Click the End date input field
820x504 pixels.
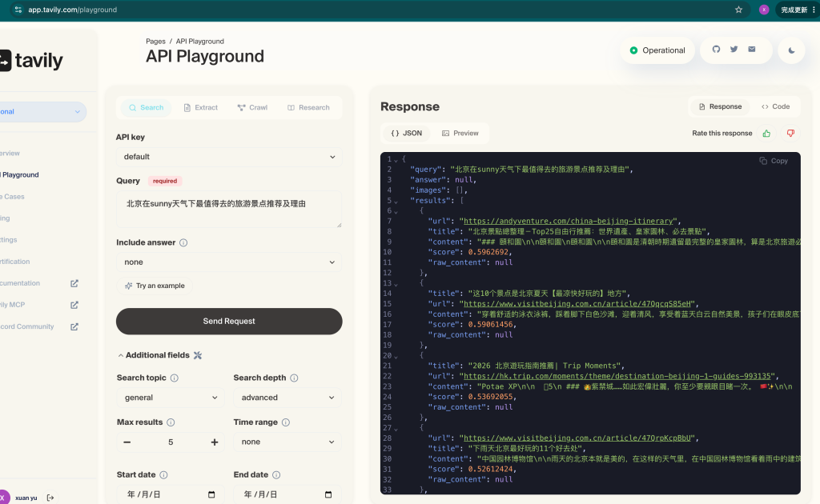point(287,494)
